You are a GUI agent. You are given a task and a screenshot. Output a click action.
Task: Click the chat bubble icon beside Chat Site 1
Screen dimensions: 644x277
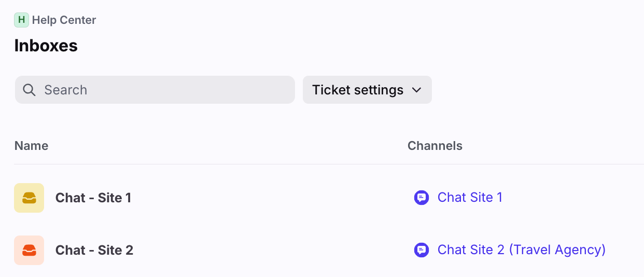click(x=422, y=198)
